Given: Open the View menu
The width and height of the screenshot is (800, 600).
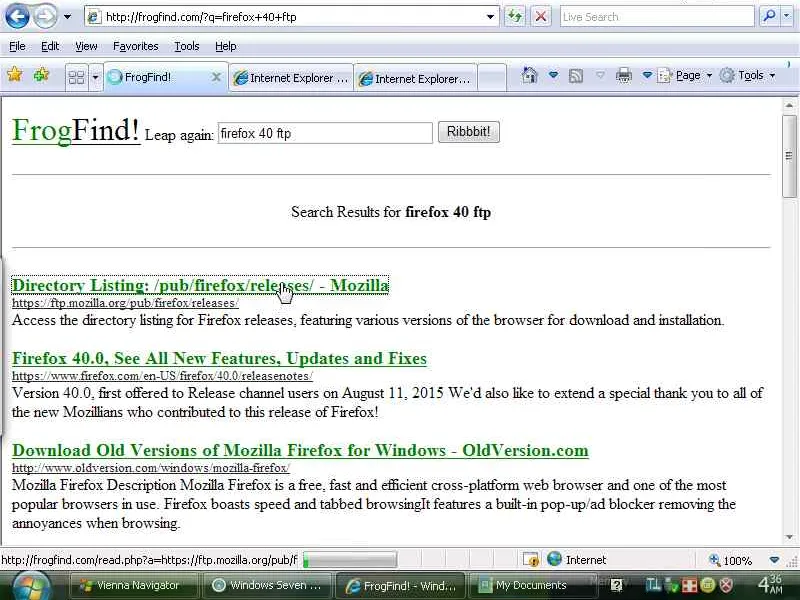Looking at the screenshot, I should [x=86, y=46].
